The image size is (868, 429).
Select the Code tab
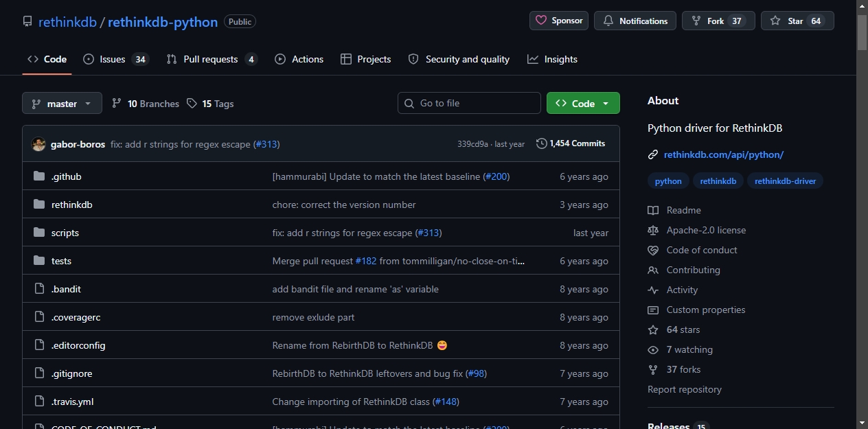47,59
